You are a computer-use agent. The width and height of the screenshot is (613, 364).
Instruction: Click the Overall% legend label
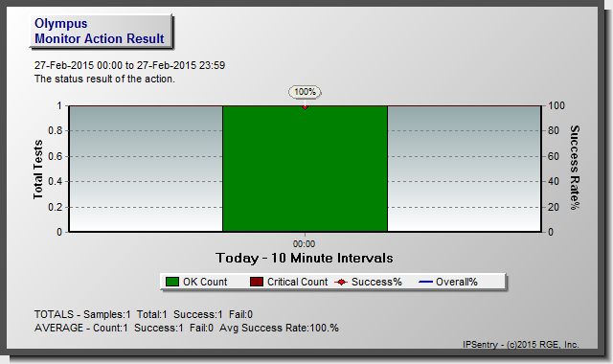point(457,282)
